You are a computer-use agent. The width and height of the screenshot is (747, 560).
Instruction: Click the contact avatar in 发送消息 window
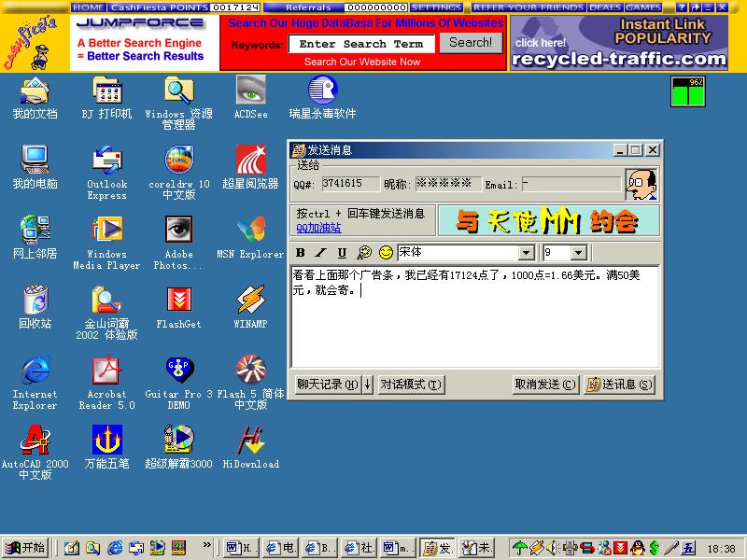(x=641, y=184)
